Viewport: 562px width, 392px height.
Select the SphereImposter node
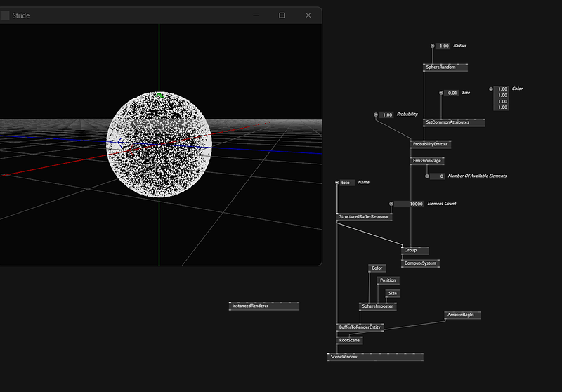[377, 306]
